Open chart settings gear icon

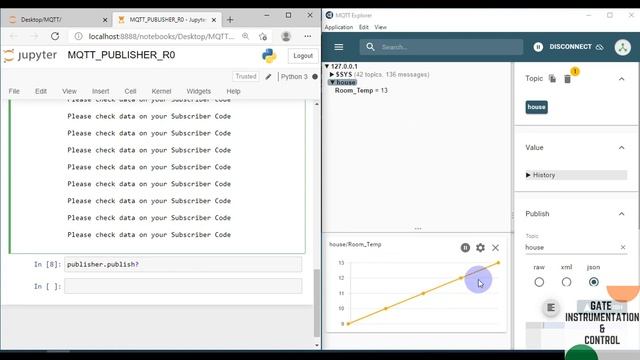480,247
